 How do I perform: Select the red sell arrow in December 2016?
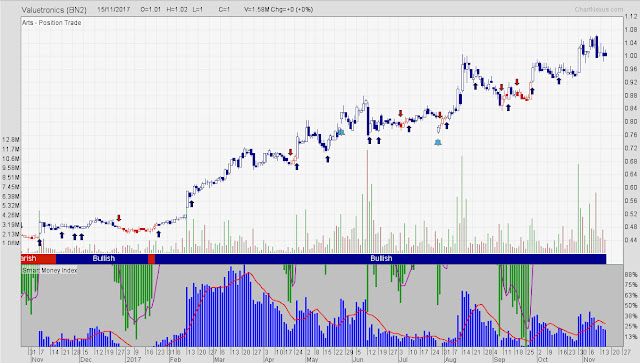[x=119, y=218]
